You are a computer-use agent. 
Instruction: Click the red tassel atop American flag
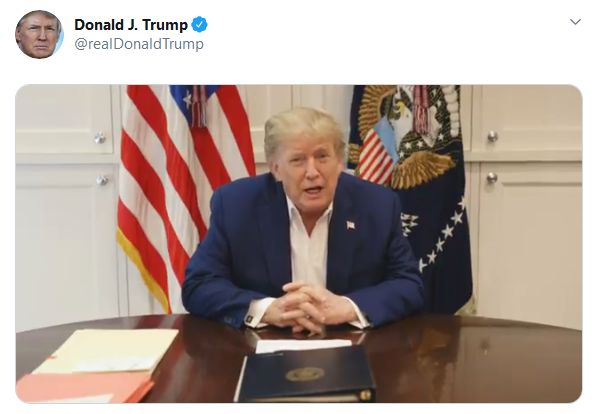pyautogui.click(x=199, y=105)
